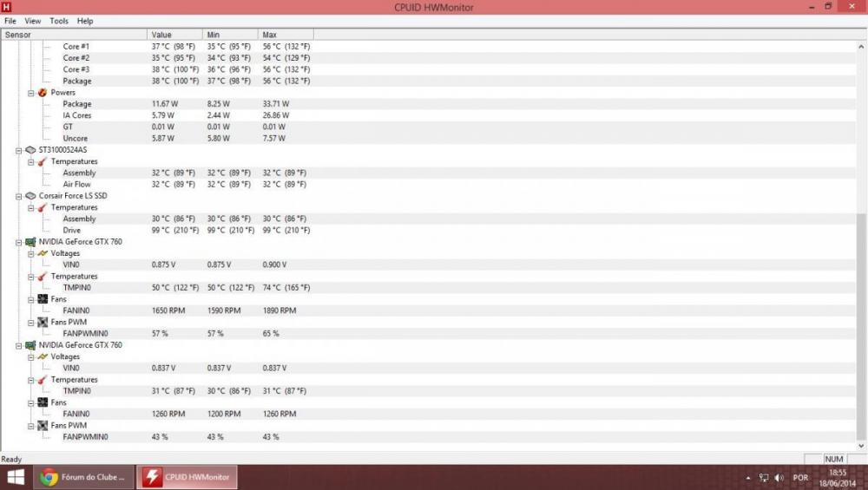Open the Tools menu
The height and width of the screenshot is (490, 868).
59,21
